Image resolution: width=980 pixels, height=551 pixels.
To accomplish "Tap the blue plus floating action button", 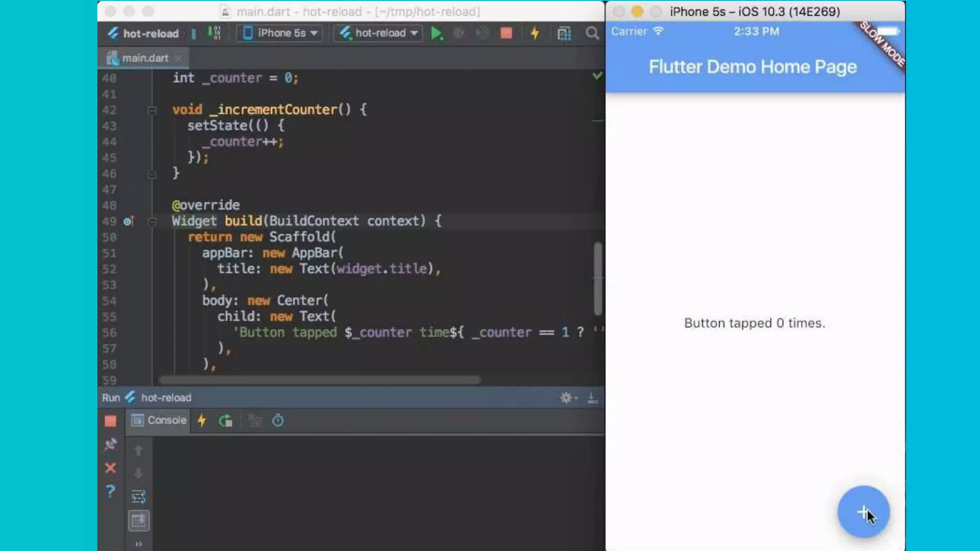I will (863, 512).
